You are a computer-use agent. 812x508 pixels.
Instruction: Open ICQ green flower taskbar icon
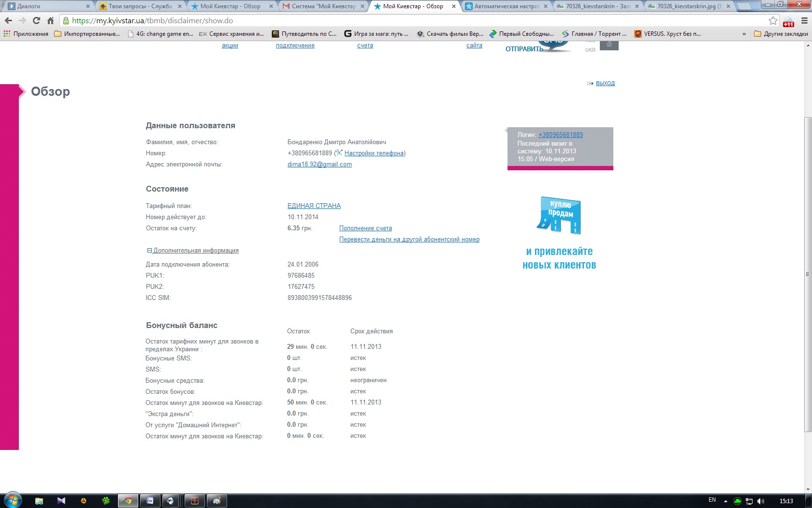106,501
